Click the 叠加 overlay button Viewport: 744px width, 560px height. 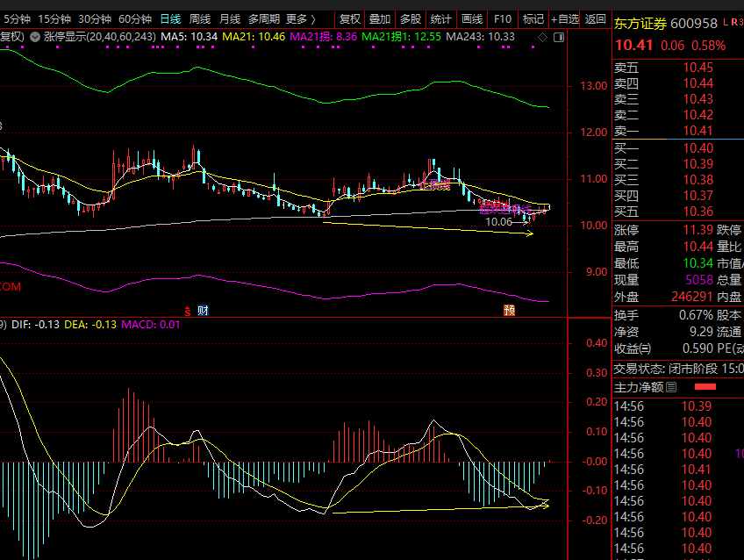point(380,19)
